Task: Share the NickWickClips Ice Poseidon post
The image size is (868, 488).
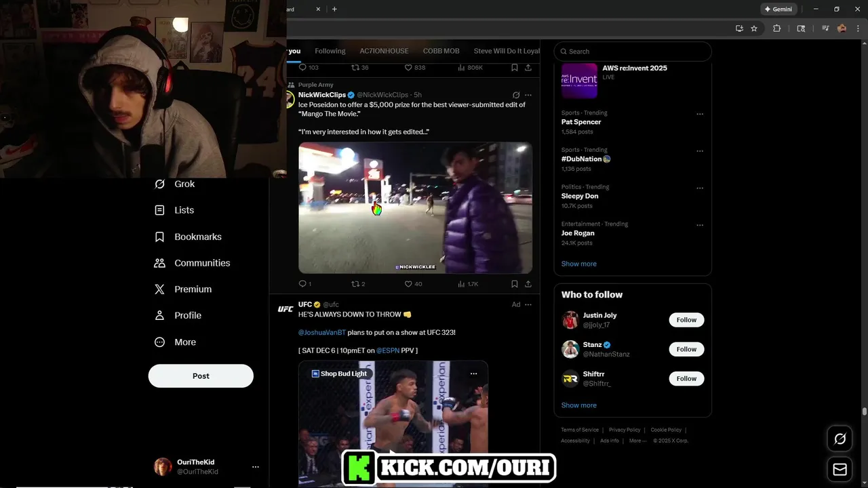Action: [528, 284]
